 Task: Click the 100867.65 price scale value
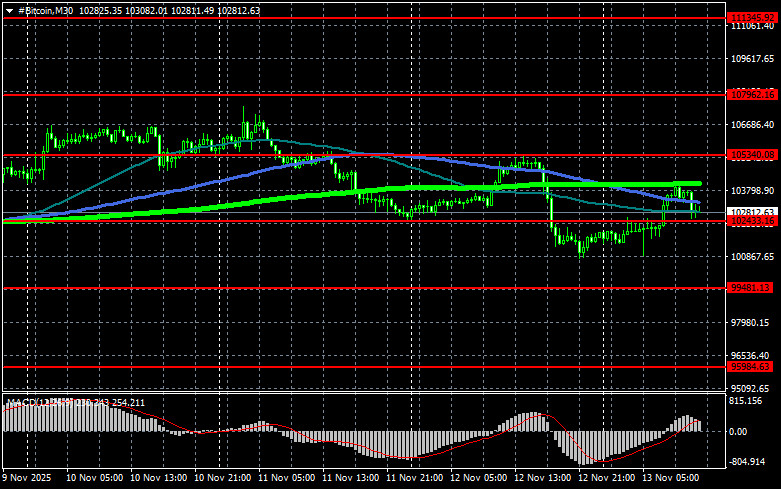[752, 256]
